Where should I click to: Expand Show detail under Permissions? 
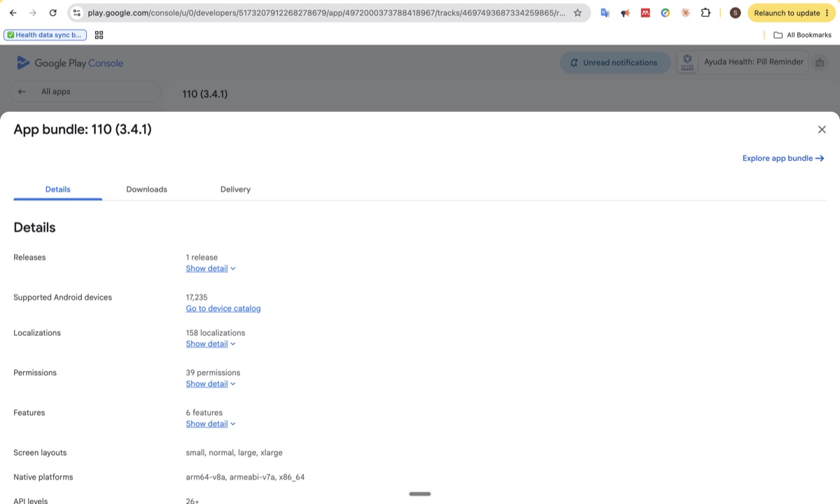click(211, 384)
